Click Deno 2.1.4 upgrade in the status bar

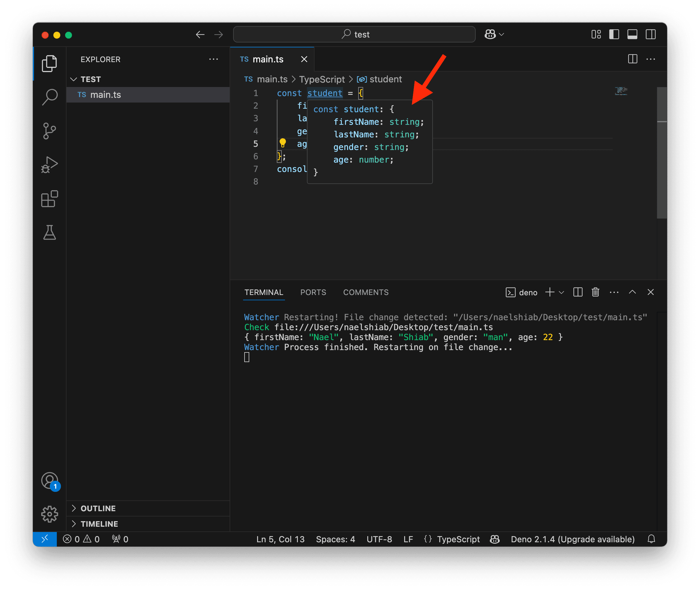(573, 539)
